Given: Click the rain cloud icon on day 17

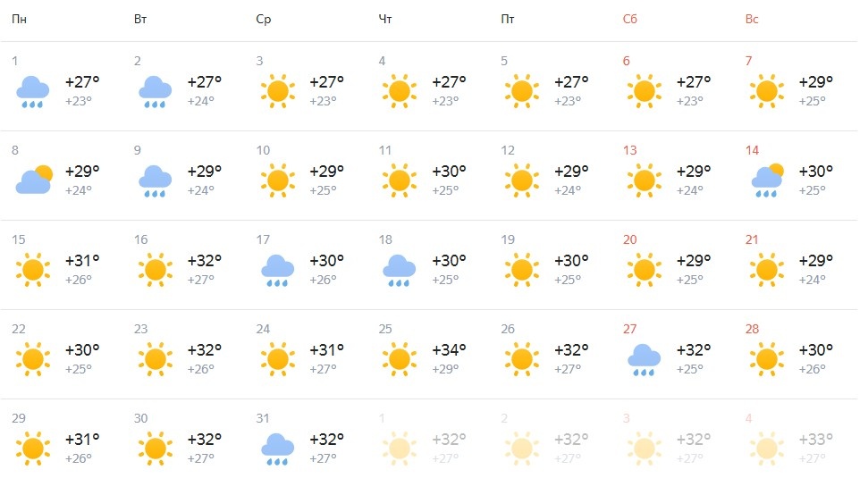Looking at the screenshot, I should tap(277, 271).
